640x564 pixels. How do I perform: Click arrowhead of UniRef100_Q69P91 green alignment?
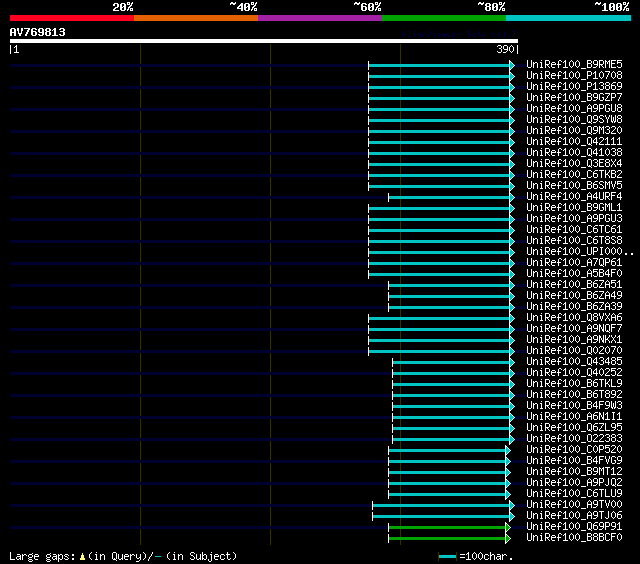click(508, 527)
